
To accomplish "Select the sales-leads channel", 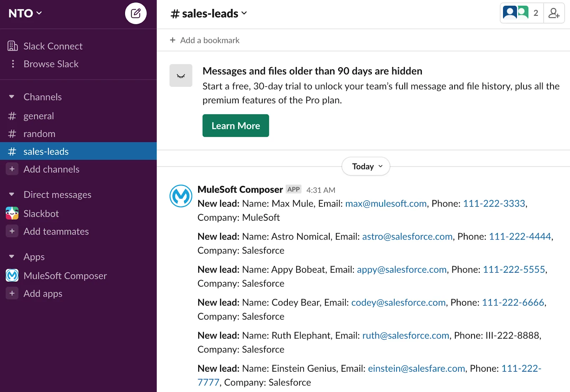I will (78, 151).
